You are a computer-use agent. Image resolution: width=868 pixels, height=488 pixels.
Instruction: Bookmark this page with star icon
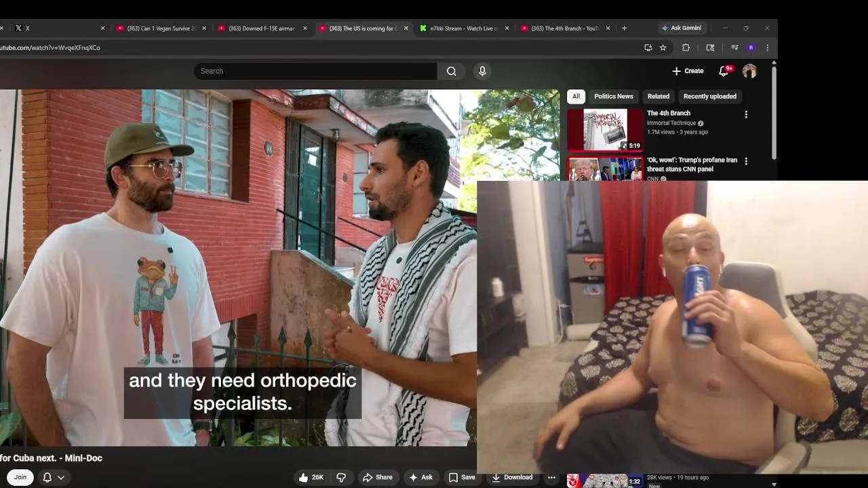(663, 47)
